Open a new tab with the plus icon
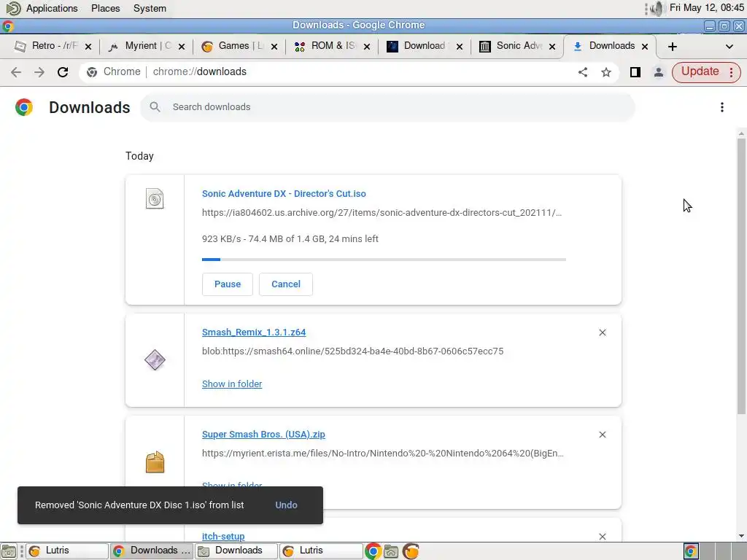Viewport: 747px width, 560px height. [672, 47]
